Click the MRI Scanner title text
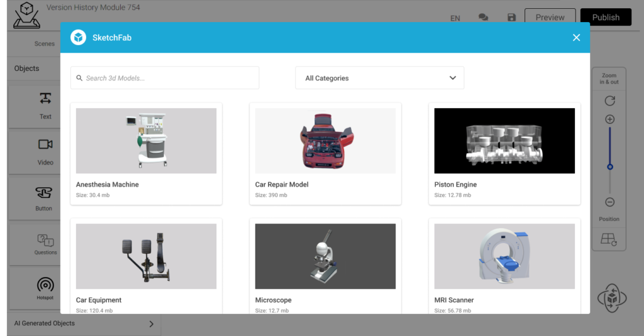This screenshot has width=644, height=336. [x=454, y=300]
